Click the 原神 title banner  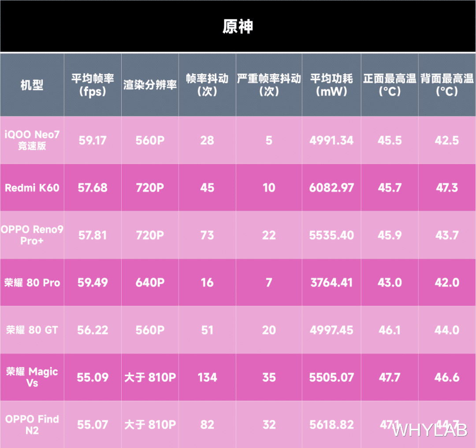click(238, 26)
